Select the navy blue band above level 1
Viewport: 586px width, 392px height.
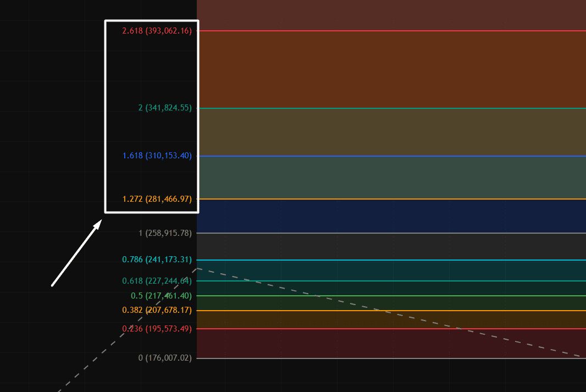[390, 216]
